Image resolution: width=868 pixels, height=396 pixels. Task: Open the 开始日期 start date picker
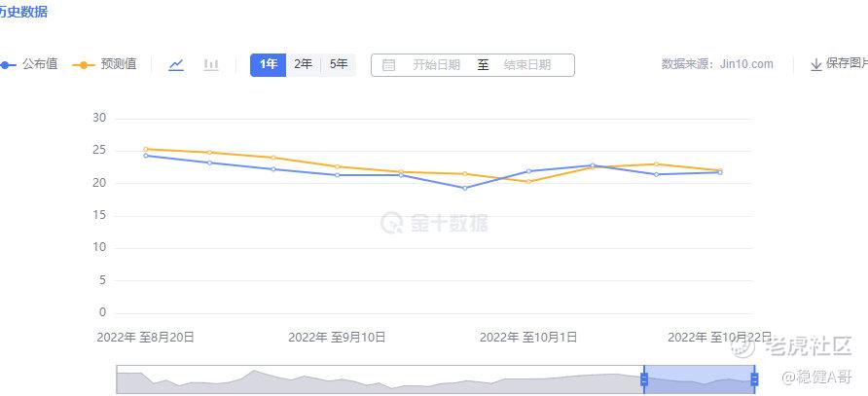[x=436, y=65]
